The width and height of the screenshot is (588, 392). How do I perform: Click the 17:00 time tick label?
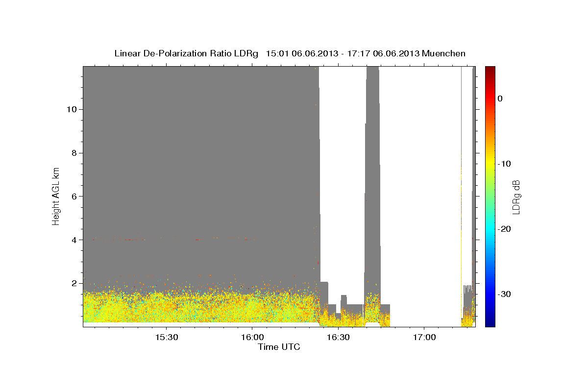[424, 338]
